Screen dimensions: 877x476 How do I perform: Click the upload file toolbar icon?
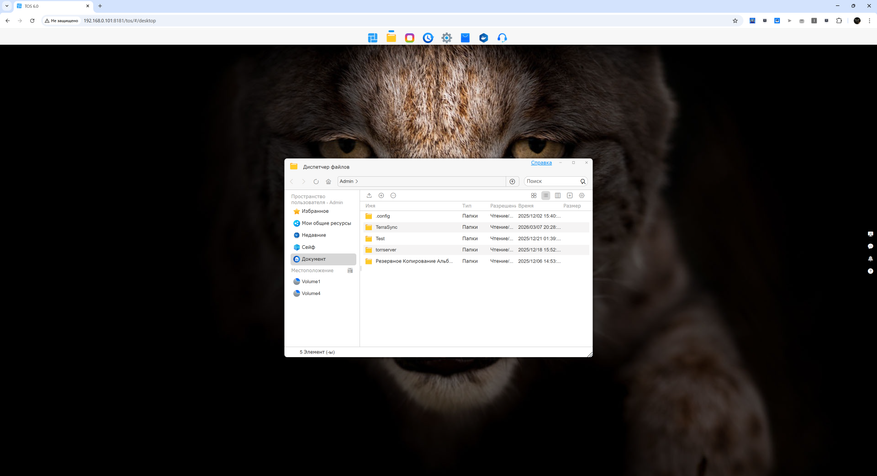369,195
